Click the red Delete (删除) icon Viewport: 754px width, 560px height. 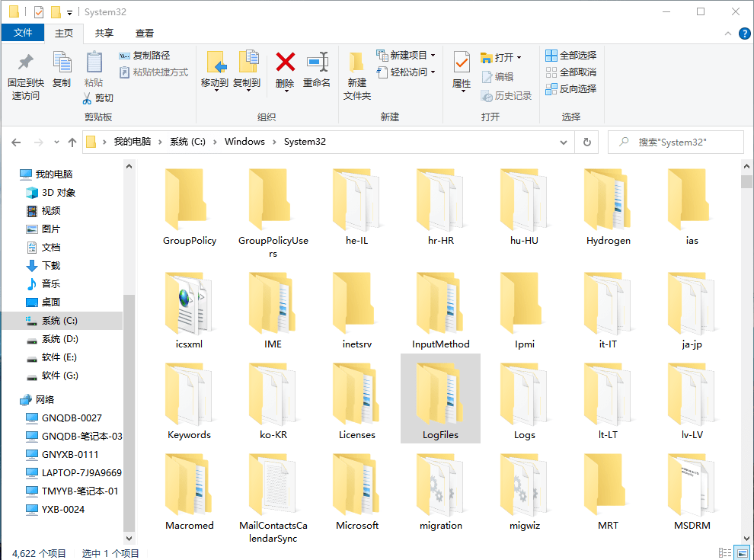(x=285, y=62)
